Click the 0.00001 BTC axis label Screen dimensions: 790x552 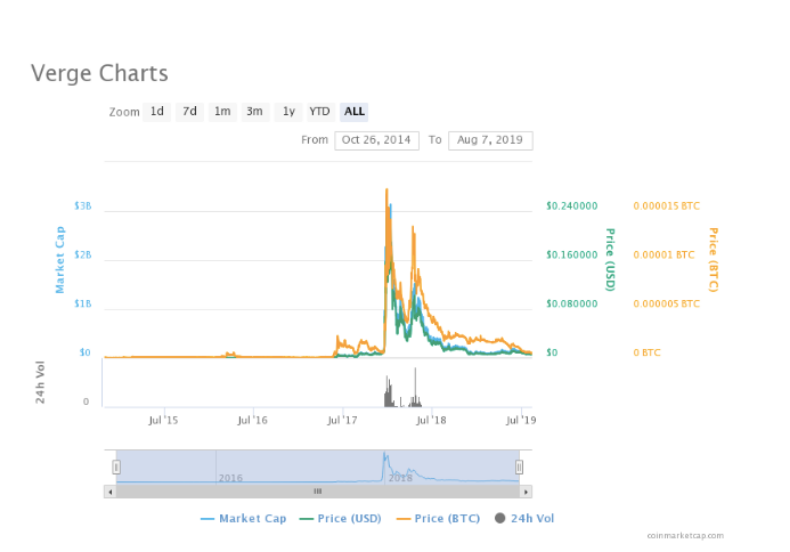point(664,255)
